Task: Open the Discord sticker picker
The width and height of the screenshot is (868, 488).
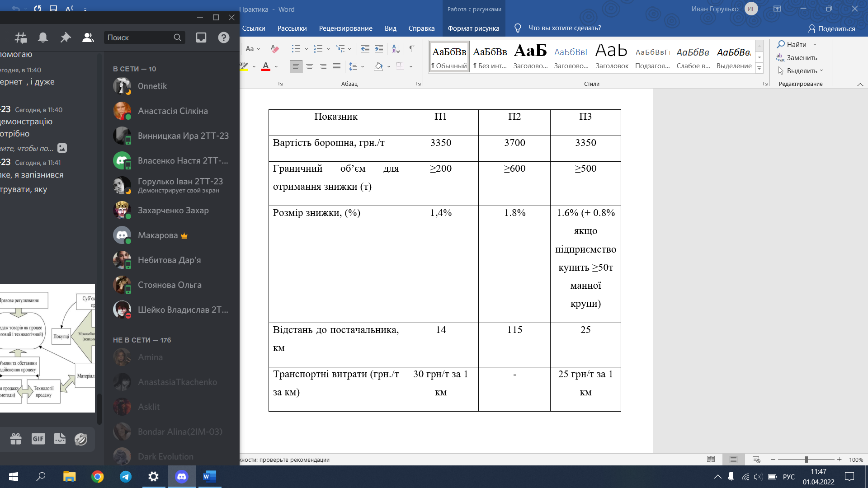Action: (x=60, y=439)
